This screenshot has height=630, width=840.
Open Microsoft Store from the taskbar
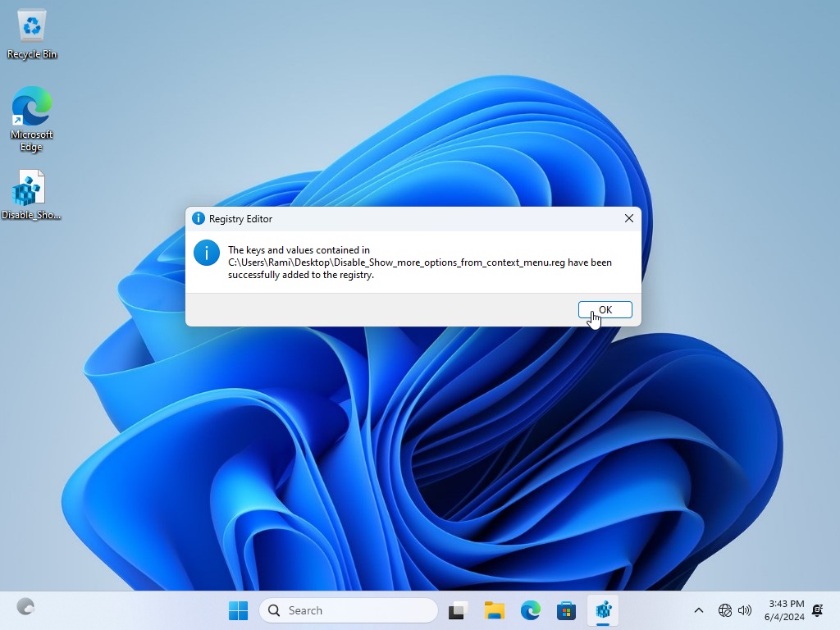click(x=566, y=610)
